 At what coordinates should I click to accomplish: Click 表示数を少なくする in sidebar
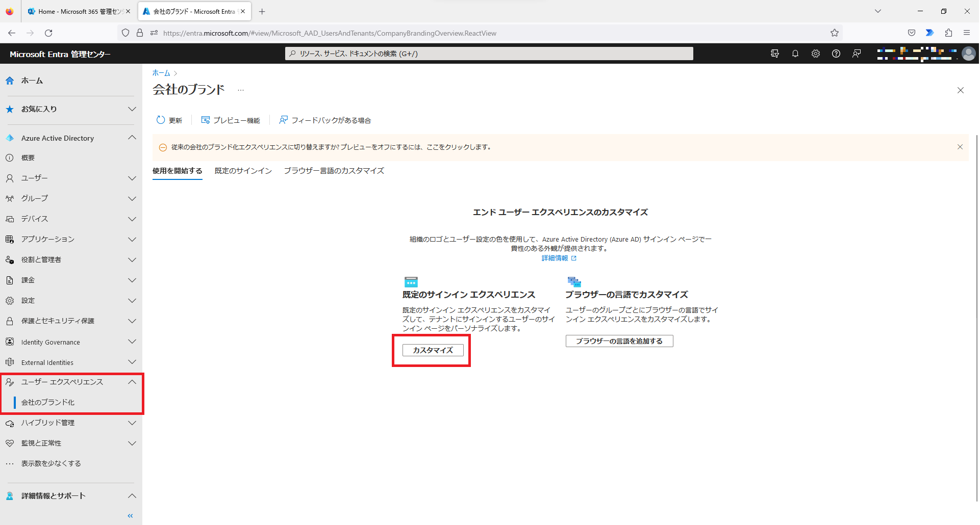51,464
